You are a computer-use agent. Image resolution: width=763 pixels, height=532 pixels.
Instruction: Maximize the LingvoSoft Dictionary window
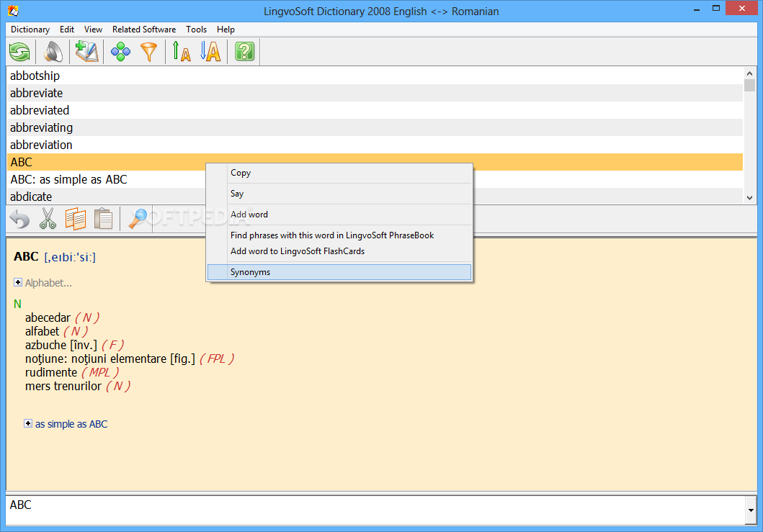click(715, 8)
